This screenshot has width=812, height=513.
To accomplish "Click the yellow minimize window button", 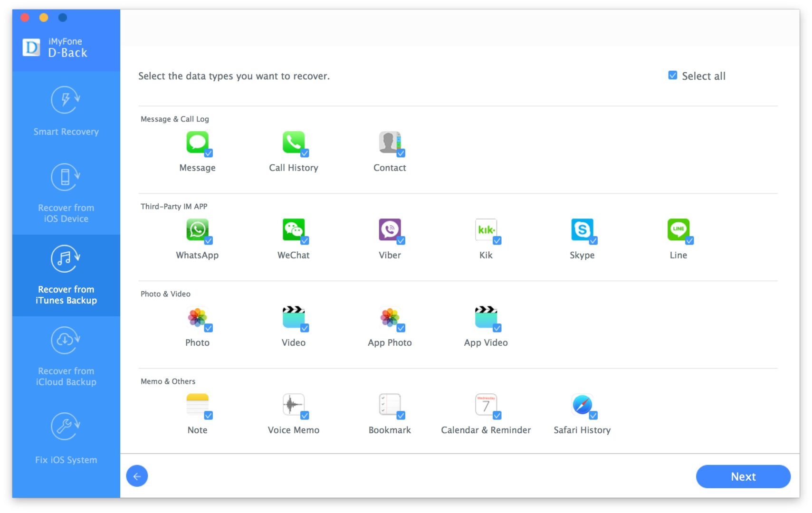I will [44, 18].
